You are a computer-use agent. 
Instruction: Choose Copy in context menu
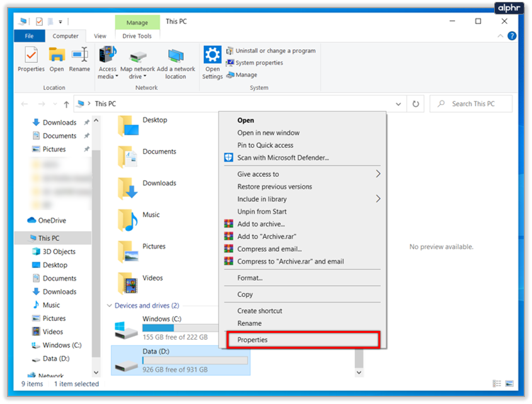245,295
